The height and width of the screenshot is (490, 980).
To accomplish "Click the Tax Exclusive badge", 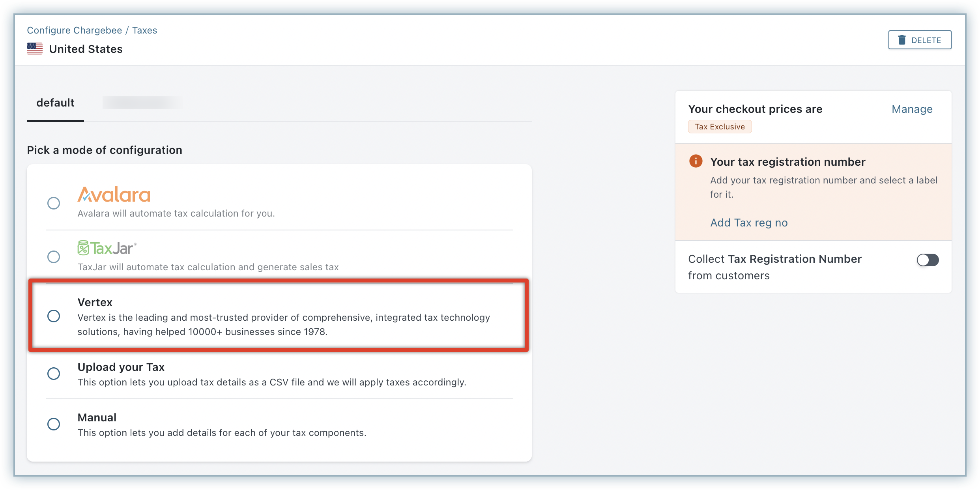I will [720, 127].
